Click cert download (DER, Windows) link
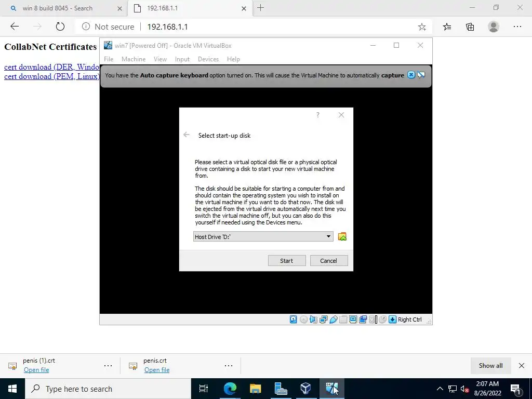The width and height of the screenshot is (532, 399). click(51, 67)
